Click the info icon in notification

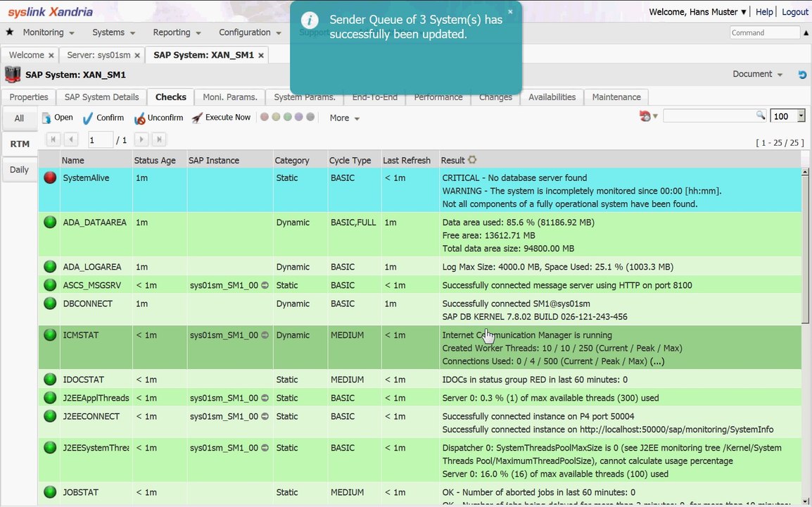point(310,20)
